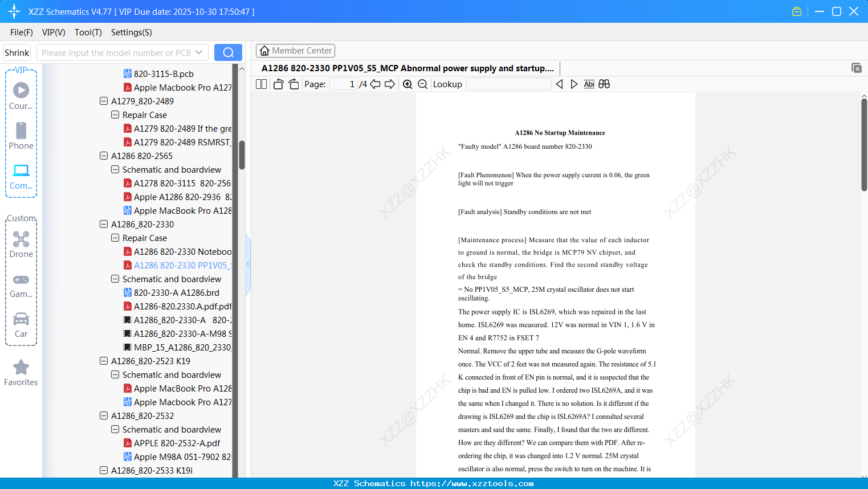Click the model number search field

click(116, 52)
